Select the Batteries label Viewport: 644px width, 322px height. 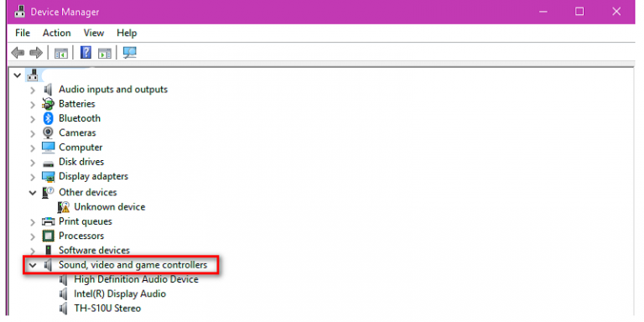click(x=77, y=103)
